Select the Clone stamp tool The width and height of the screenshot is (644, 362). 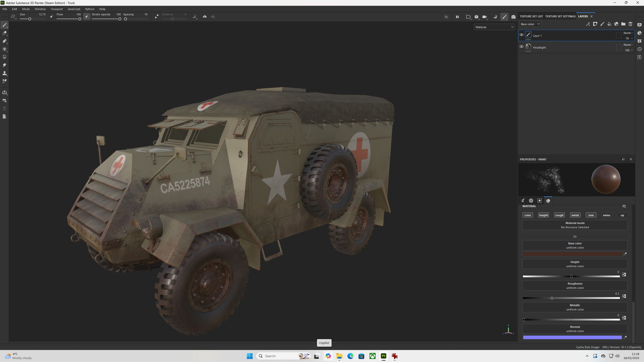[4, 73]
